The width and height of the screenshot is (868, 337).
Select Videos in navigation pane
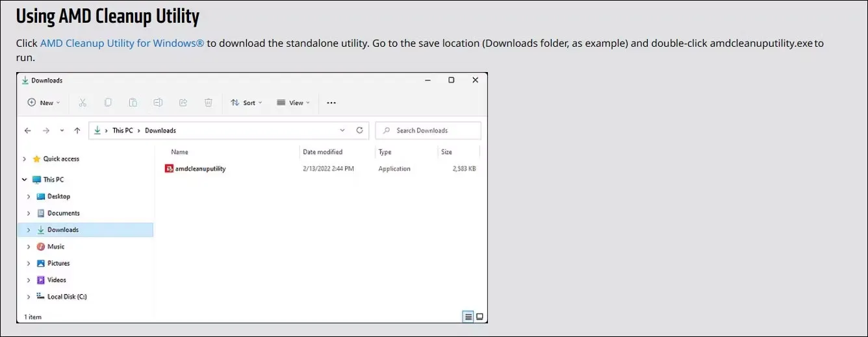click(x=57, y=280)
